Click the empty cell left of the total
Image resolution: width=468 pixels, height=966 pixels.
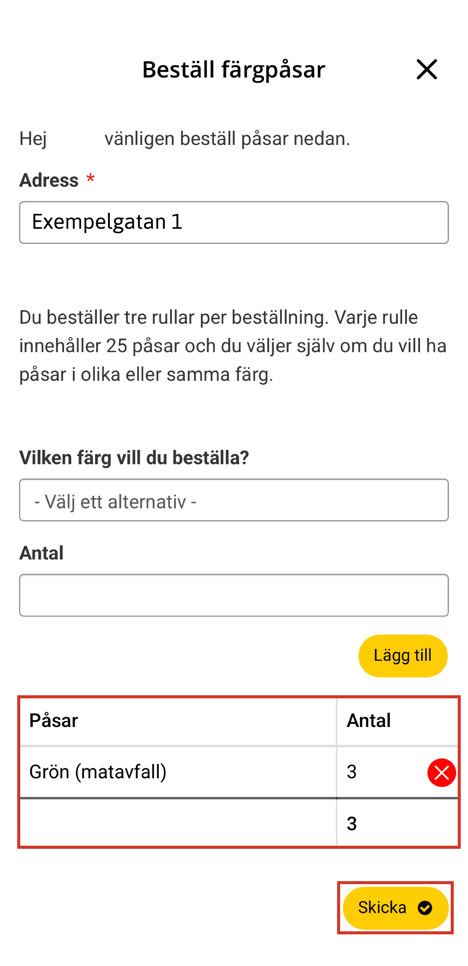coord(178,823)
